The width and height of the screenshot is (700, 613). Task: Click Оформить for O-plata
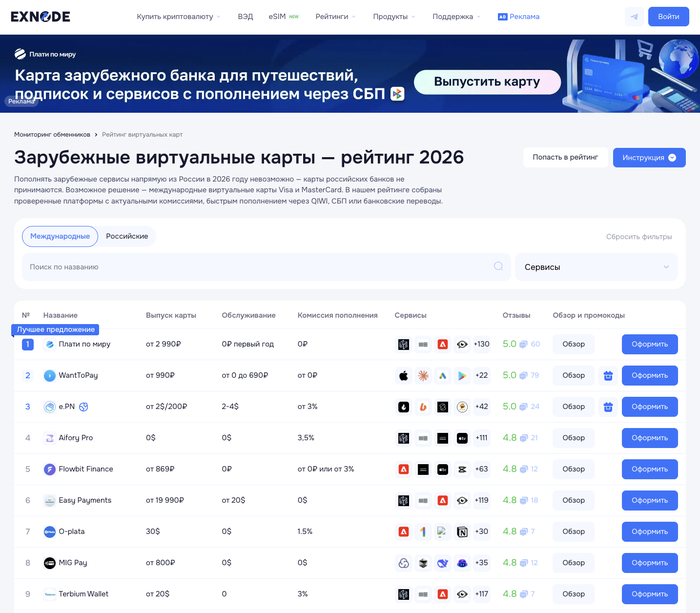click(x=650, y=532)
